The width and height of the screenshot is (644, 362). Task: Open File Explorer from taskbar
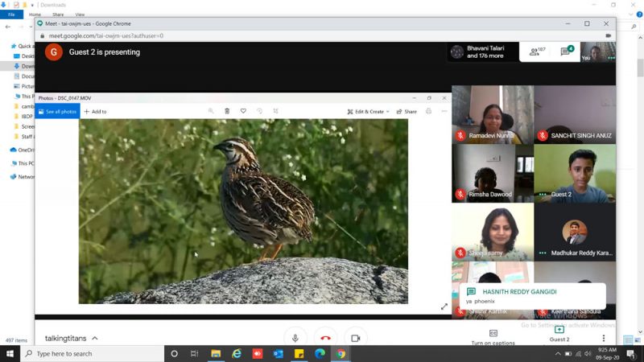(216, 353)
